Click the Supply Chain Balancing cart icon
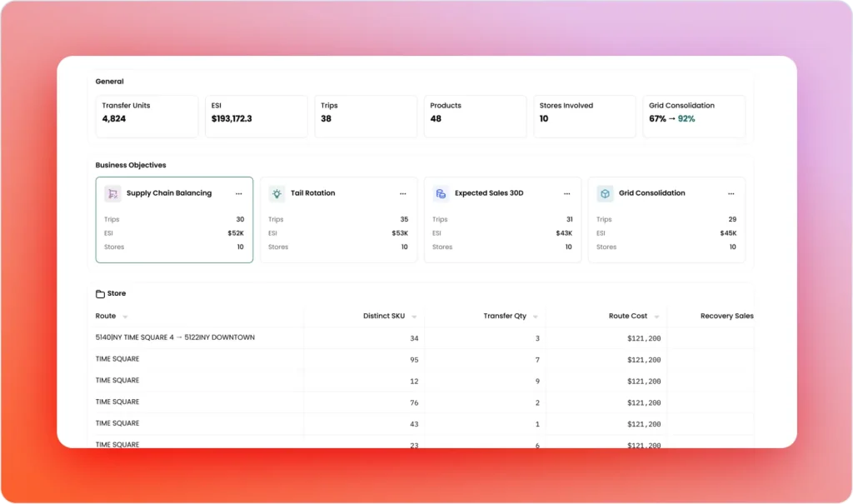Image resolution: width=853 pixels, height=504 pixels. (x=112, y=193)
